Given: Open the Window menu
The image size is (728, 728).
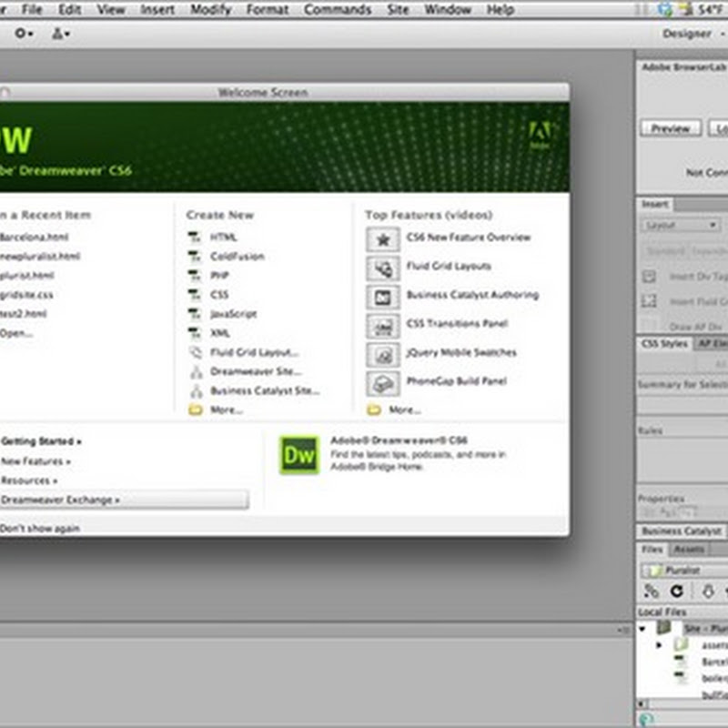Looking at the screenshot, I should pos(448,9).
